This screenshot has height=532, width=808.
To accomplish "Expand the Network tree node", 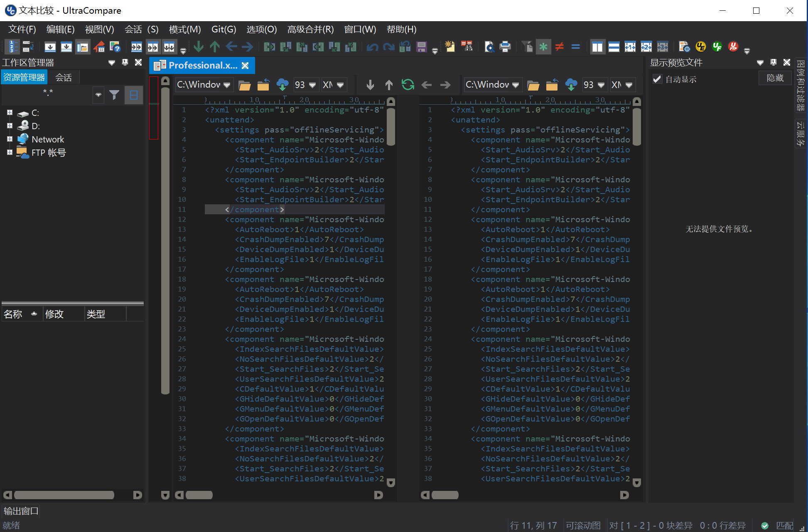I will pyautogui.click(x=10, y=139).
